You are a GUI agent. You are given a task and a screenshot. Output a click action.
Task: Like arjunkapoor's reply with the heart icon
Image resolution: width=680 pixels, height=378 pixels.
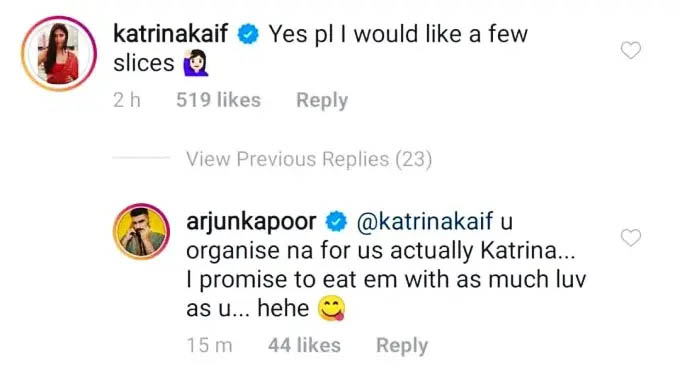[x=631, y=238]
